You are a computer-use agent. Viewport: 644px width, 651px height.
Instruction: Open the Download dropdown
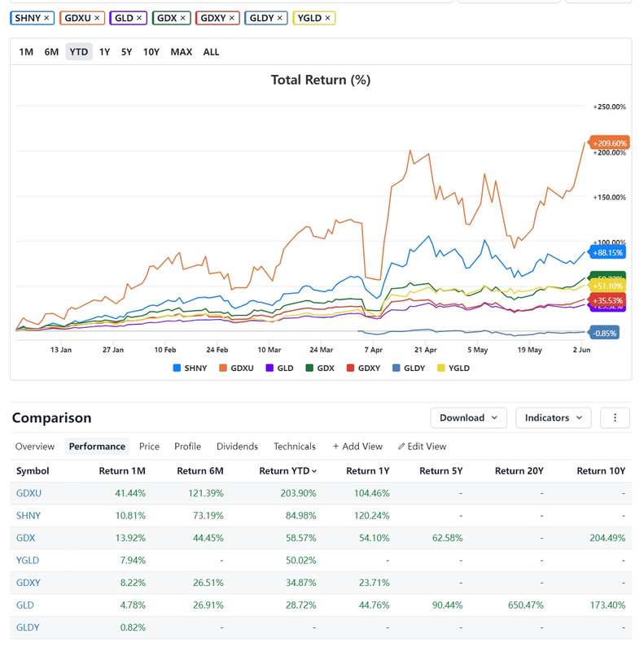469,417
